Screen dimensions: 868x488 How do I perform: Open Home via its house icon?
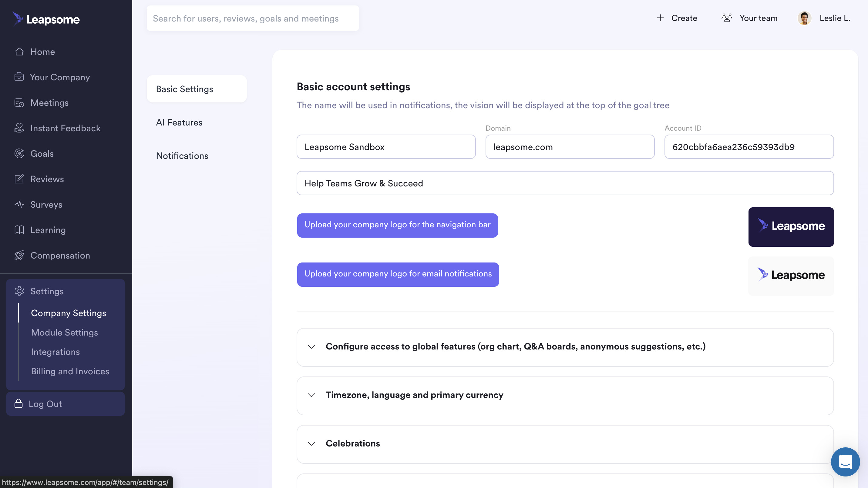(19, 52)
